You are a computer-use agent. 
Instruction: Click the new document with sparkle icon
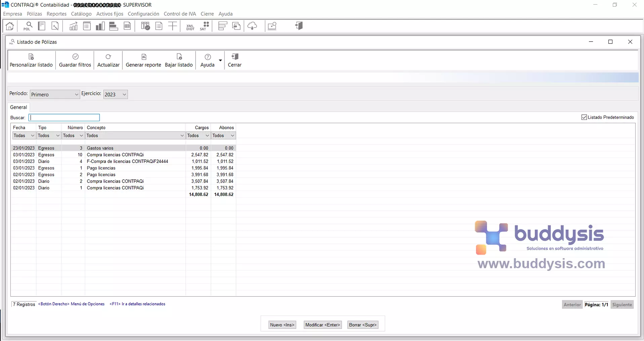(55, 26)
